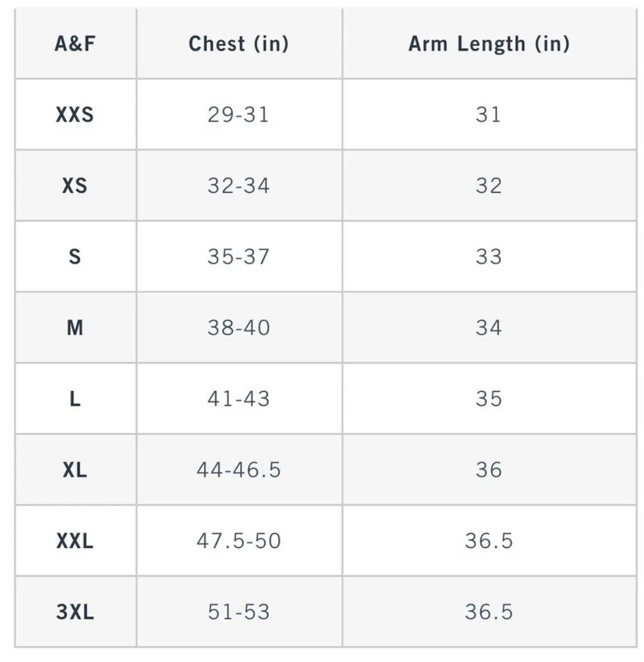Click chest value 51-53
Screen dimensions: 644x662
coord(239,612)
